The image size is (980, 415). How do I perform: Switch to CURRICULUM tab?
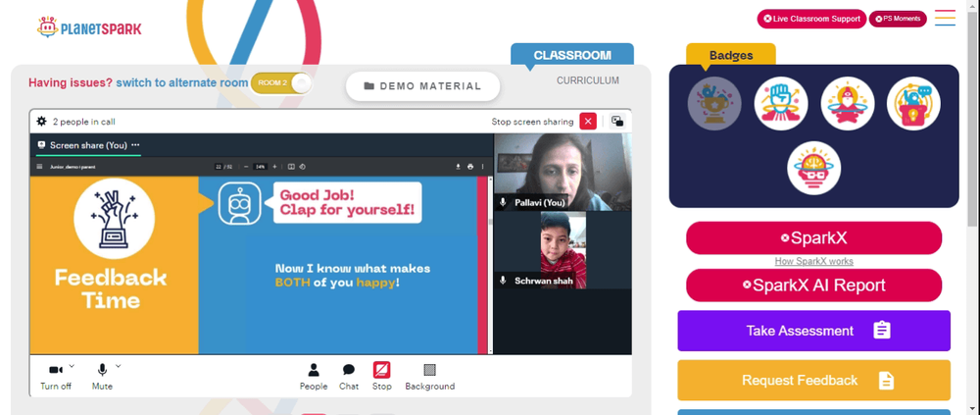coord(587,80)
